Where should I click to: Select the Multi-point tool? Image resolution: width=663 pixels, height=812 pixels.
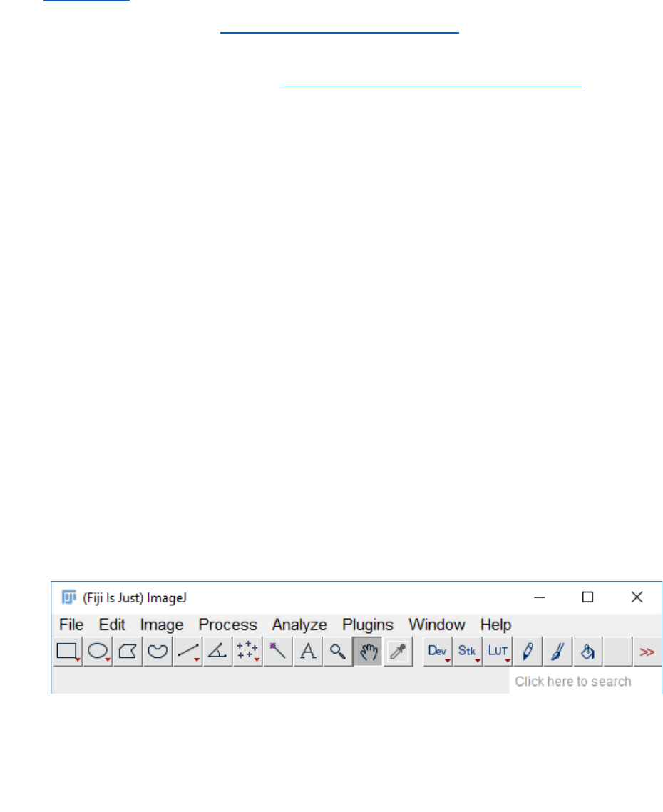coord(248,652)
